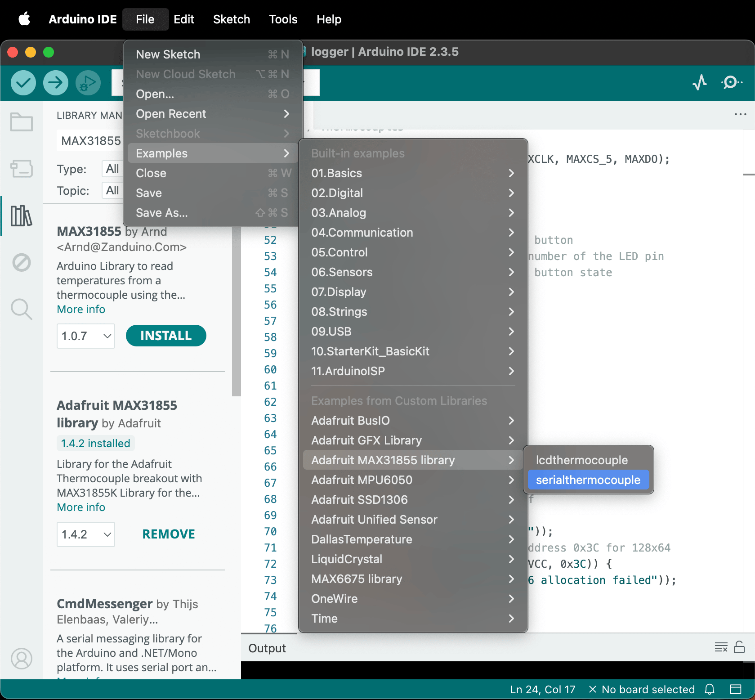Expand the 09.USB examples submenu
755x700 pixels.
[x=413, y=332]
